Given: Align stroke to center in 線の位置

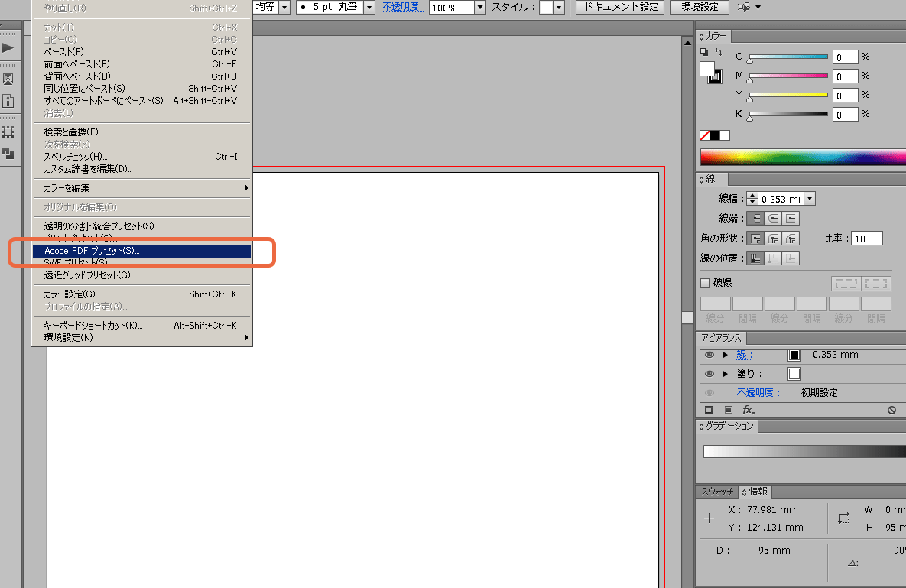Looking at the screenshot, I should point(756,258).
